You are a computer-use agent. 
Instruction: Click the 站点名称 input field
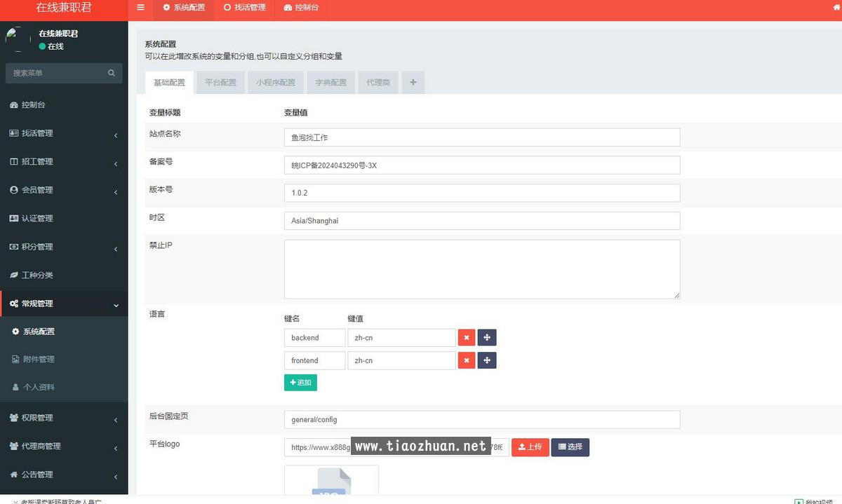pos(481,137)
